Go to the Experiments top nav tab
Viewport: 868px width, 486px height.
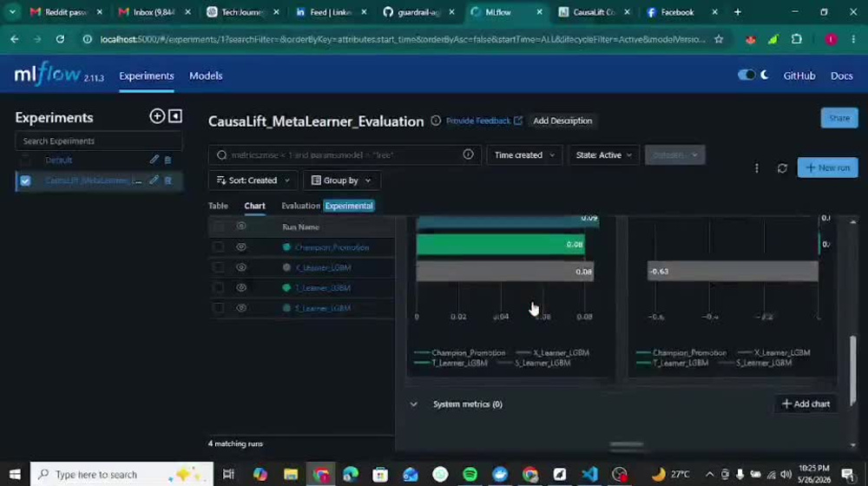coord(146,76)
